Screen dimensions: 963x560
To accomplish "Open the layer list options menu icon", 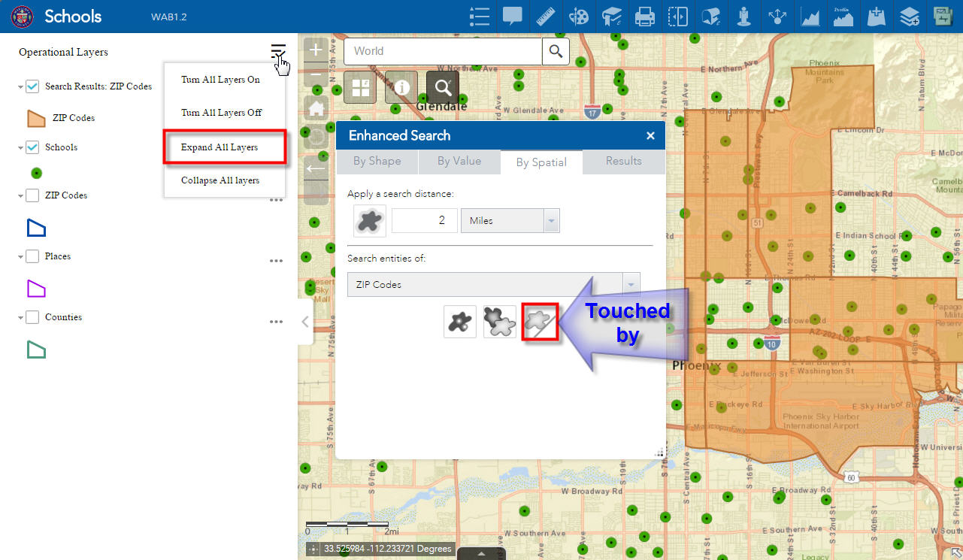I will pyautogui.click(x=278, y=52).
